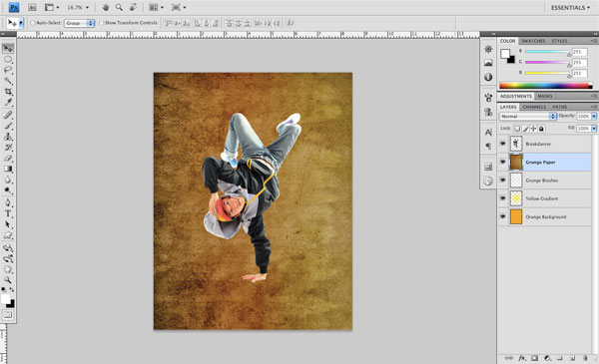Hide the Grunge Brushes layer

tap(503, 181)
